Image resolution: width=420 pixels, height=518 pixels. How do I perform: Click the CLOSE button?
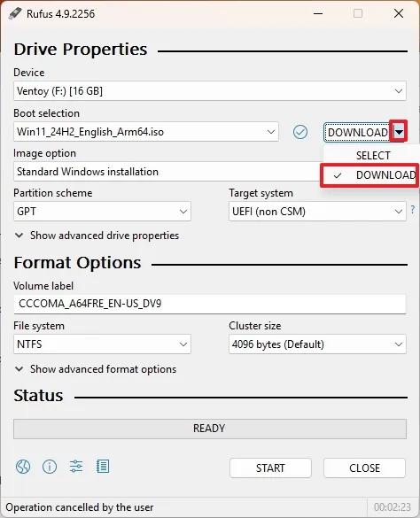pyautogui.click(x=364, y=468)
